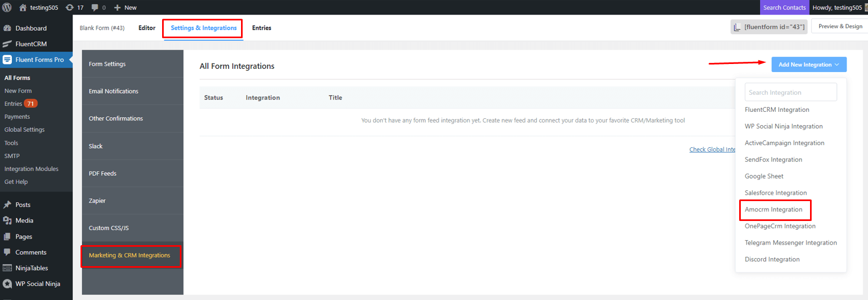Viewport: 868px width, 300px height.
Task: Open Other Confirmations settings
Action: coord(133,119)
